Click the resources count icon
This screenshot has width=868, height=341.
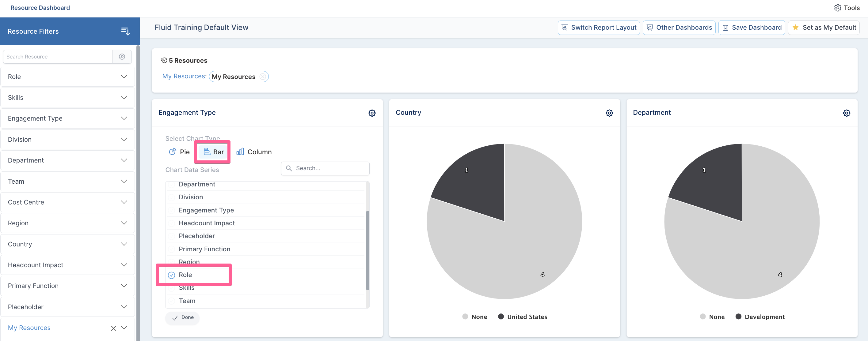coord(164,60)
